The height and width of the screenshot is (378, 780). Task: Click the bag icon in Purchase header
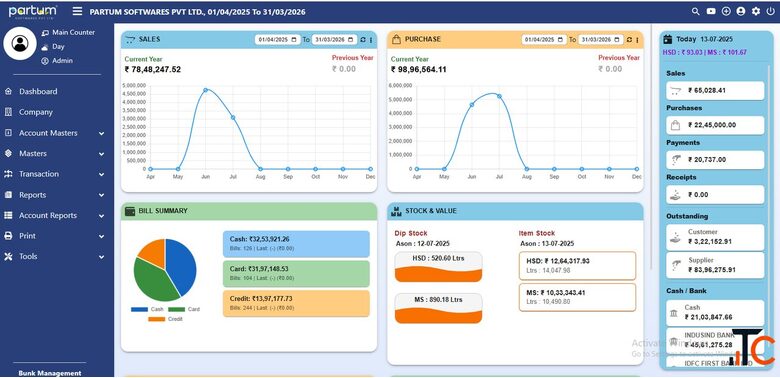coord(396,39)
